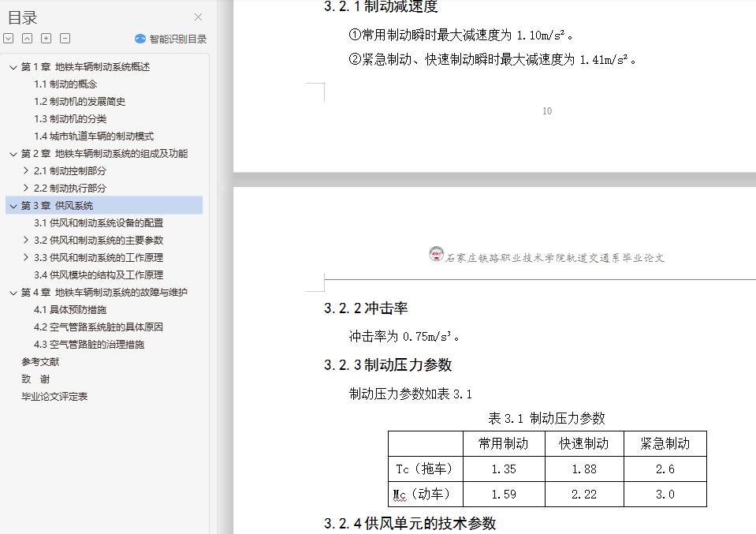Collapse the 第3章 供风系统 chevron
Viewport: 756px width, 534px height.
13,206
